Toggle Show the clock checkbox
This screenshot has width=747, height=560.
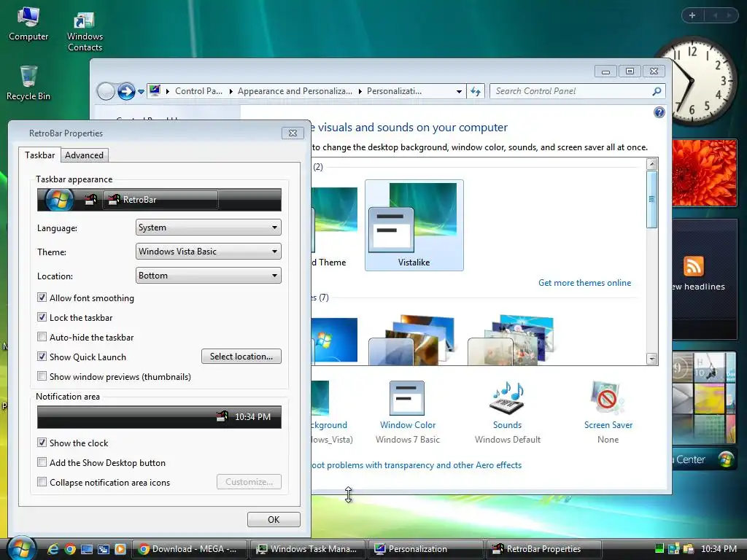pos(42,443)
